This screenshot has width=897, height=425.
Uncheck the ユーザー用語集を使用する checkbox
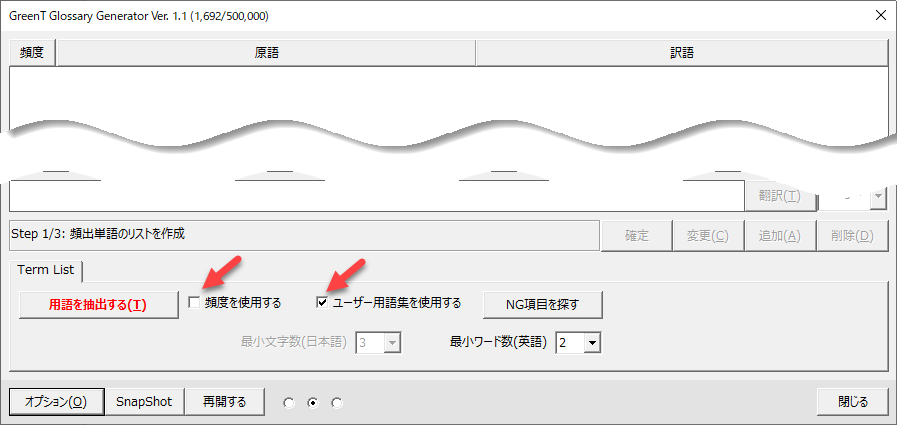[x=322, y=303]
